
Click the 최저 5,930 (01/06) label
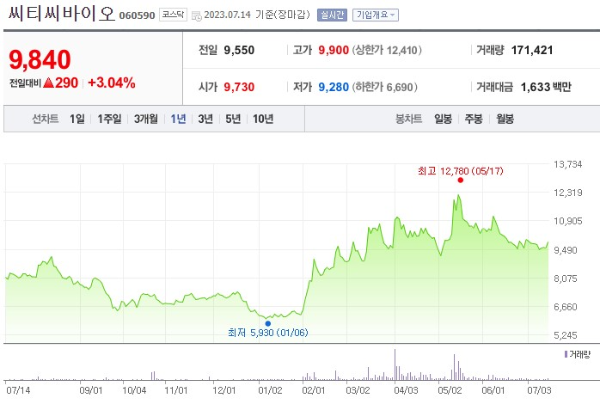[x=268, y=332]
